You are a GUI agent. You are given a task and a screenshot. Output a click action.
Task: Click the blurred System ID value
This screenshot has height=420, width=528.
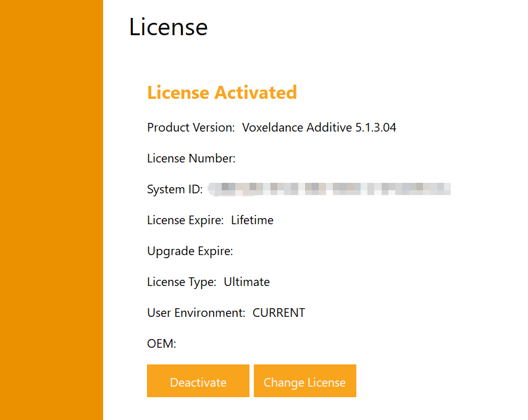pyautogui.click(x=329, y=189)
